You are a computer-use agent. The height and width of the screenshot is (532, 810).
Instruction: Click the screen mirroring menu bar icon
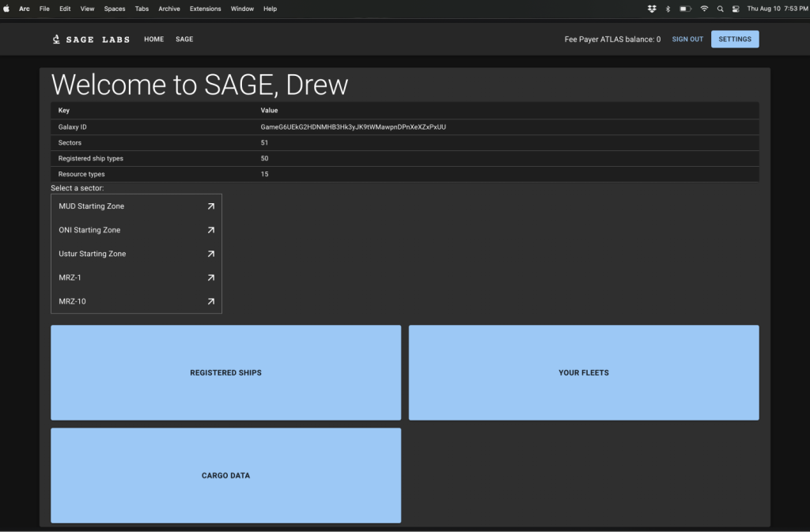736,9
